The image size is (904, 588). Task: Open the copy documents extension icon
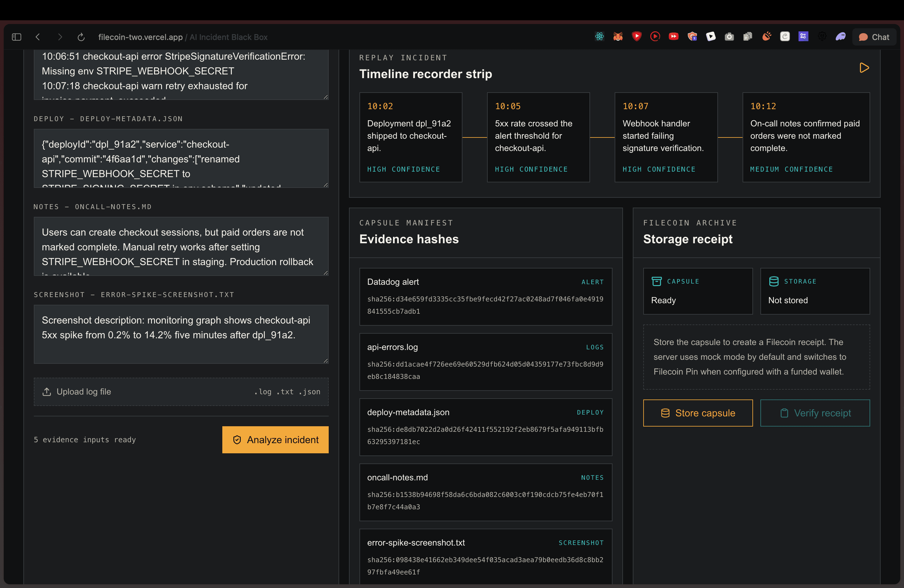click(747, 37)
